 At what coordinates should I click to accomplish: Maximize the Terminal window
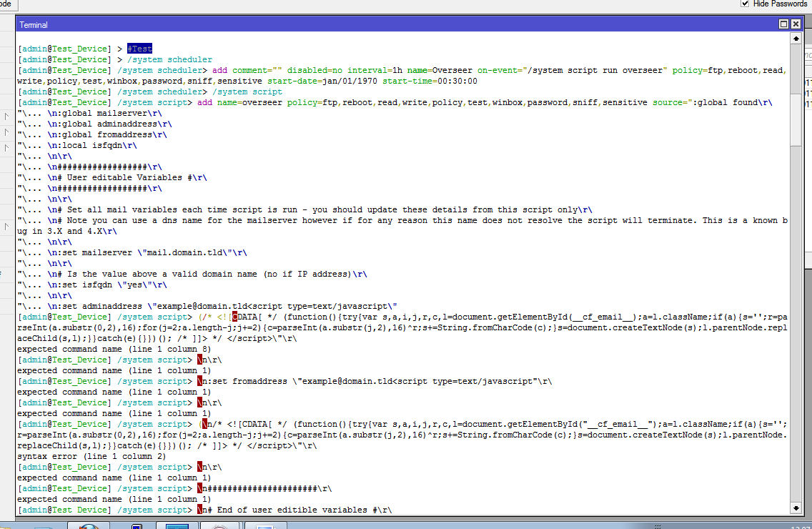coord(783,24)
